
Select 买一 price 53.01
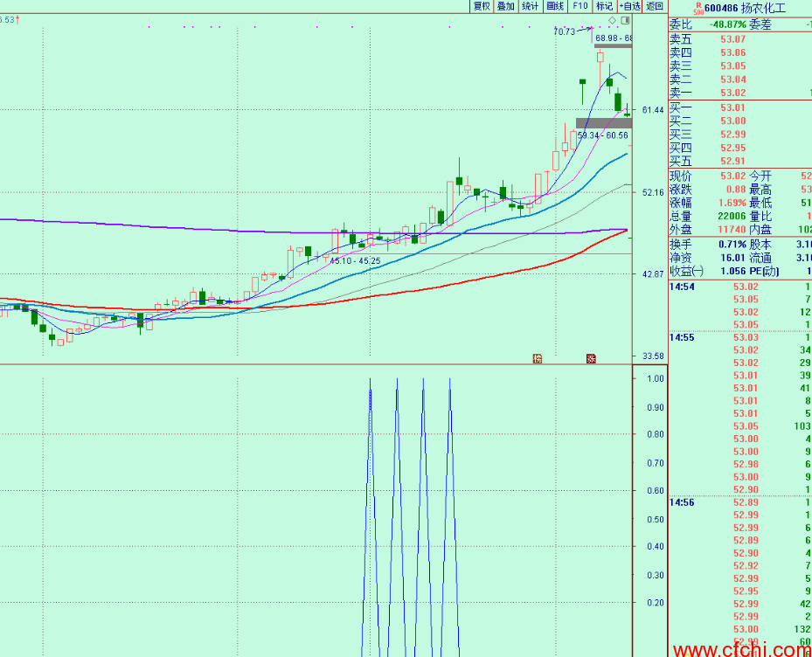(x=733, y=107)
